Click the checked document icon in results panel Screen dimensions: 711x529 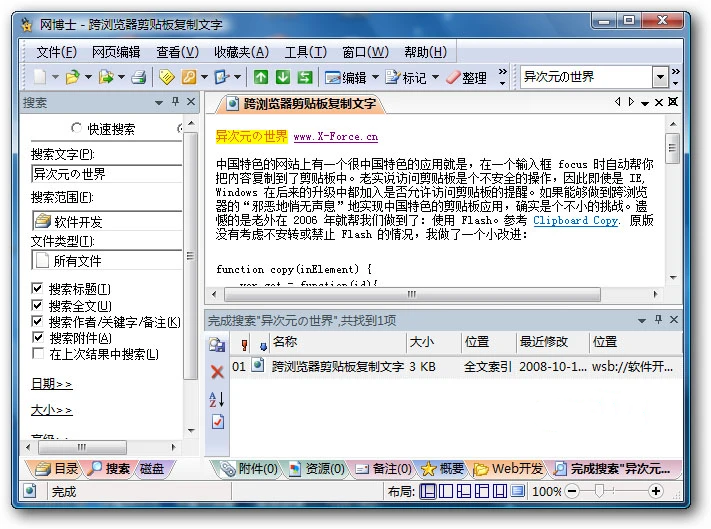coord(218,422)
